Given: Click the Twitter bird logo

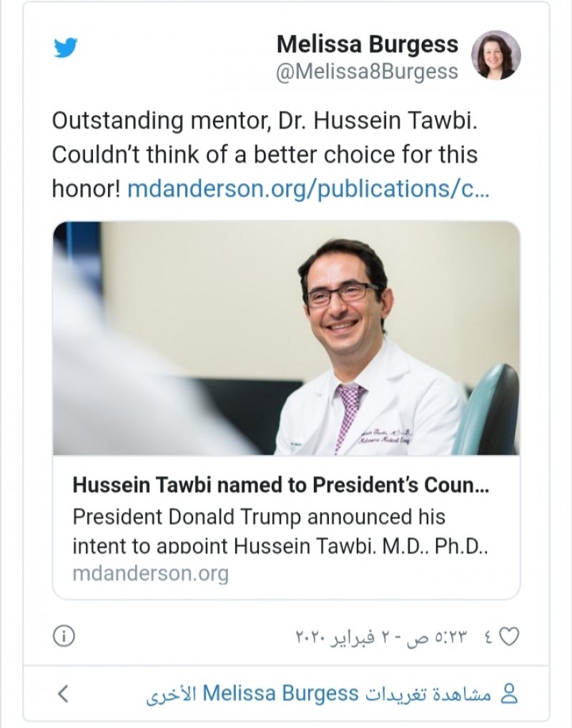Looking at the screenshot, I should pos(66,48).
